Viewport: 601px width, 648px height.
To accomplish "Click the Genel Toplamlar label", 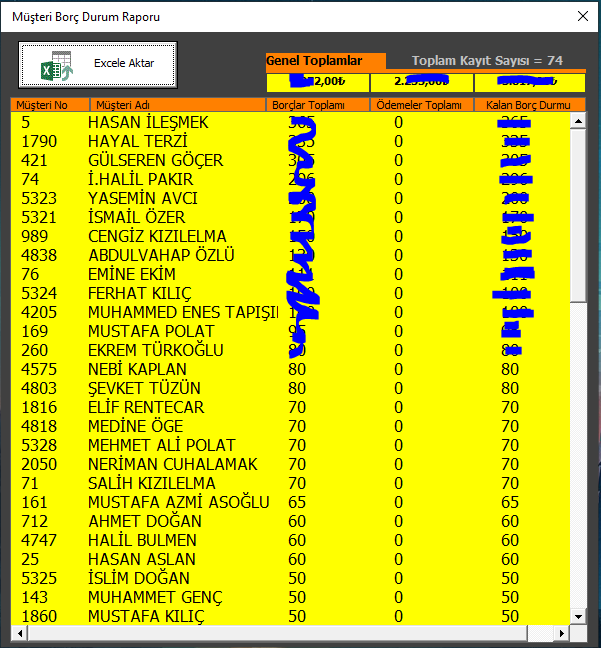I will pos(314,61).
